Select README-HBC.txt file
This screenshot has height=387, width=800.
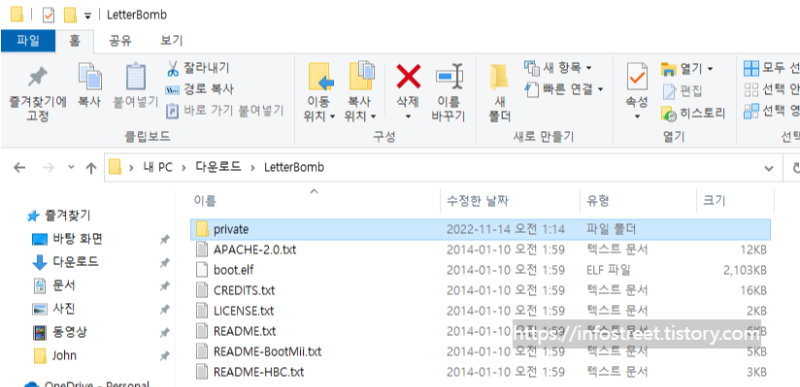coord(480,372)
